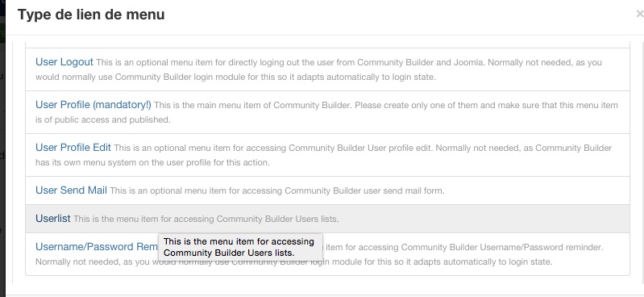This screenshot has width=644, height=297.
Task: Click the User Logout description text
Action: click(318, 69)
